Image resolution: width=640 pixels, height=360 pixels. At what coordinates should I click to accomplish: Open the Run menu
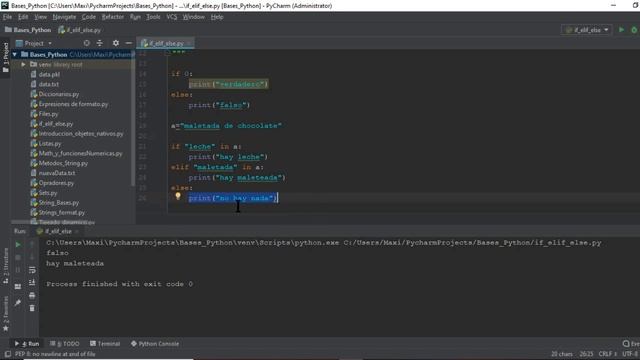135,17
